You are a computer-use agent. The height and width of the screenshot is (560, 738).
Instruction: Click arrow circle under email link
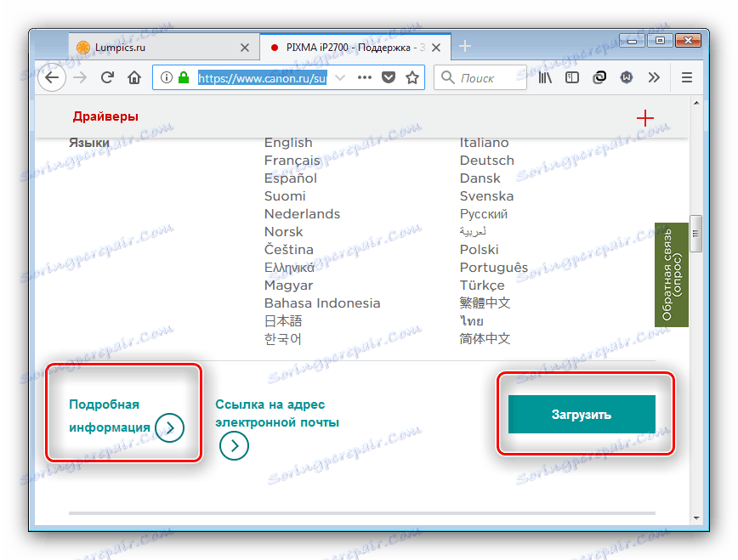tap(234, 445)
